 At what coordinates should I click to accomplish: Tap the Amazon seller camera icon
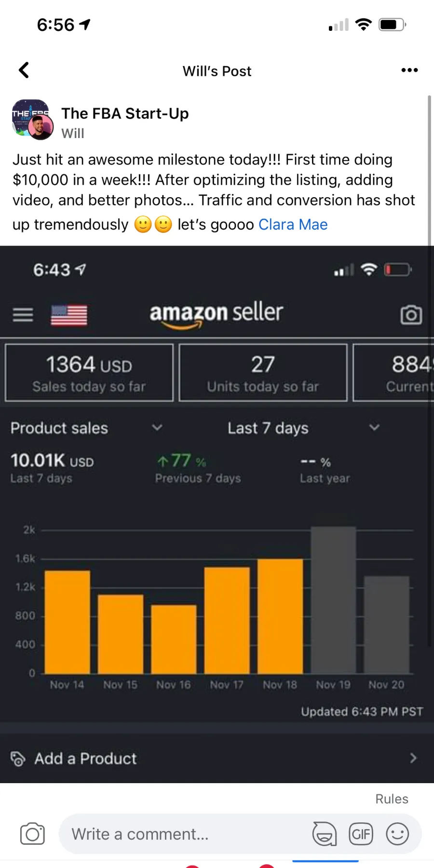(411, 315)
